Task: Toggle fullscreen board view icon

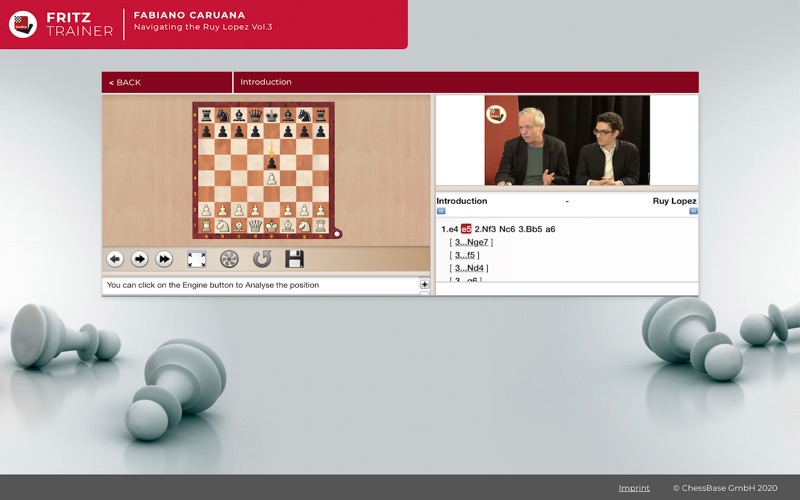Action: (196, 259)
